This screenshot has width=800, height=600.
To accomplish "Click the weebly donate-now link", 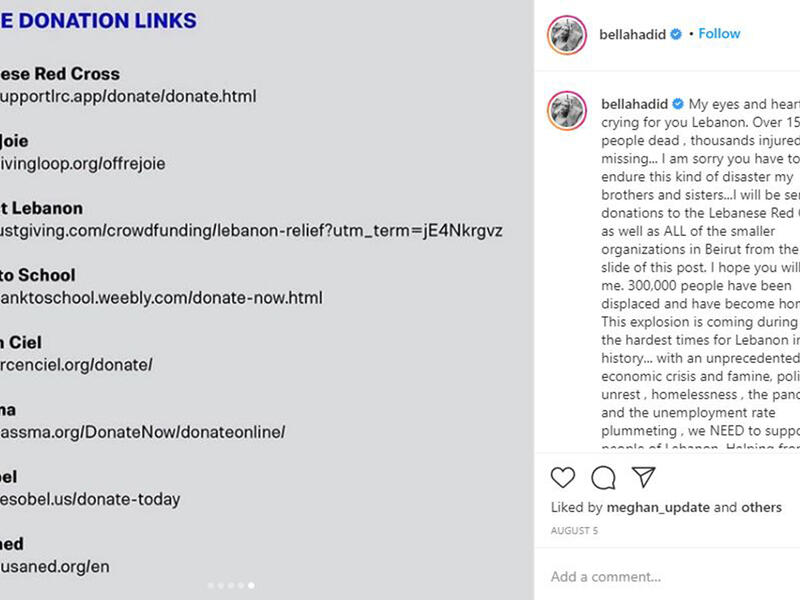I will 160,297.
